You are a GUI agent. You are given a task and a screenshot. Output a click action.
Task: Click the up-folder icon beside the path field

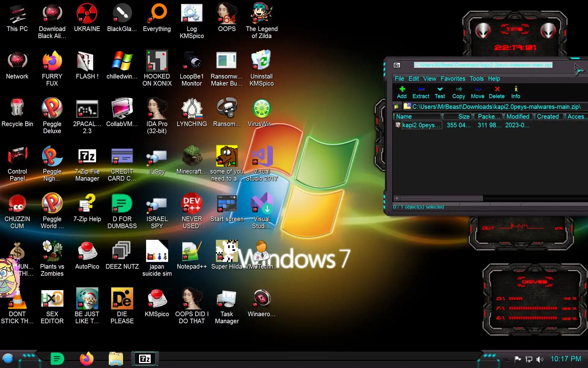point(397,107)
